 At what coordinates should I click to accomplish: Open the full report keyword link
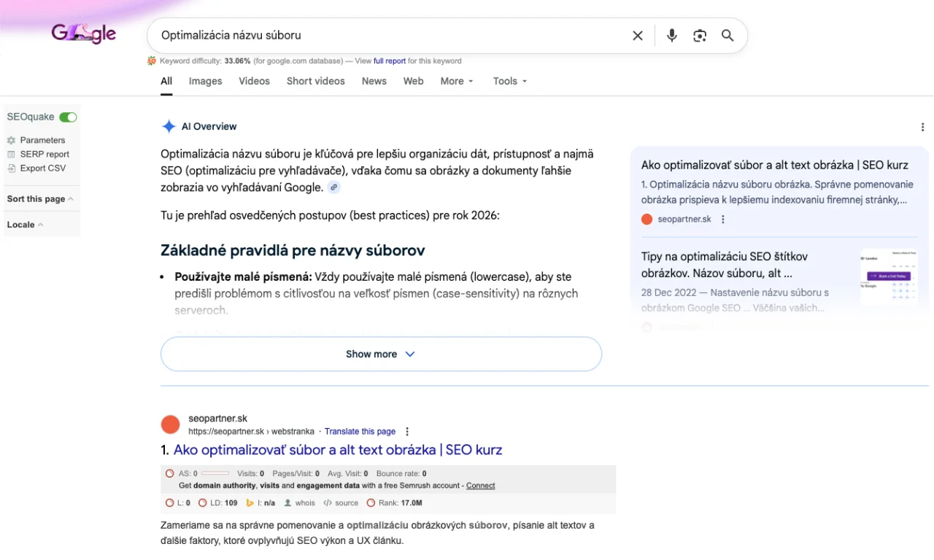tap(390, 61)
